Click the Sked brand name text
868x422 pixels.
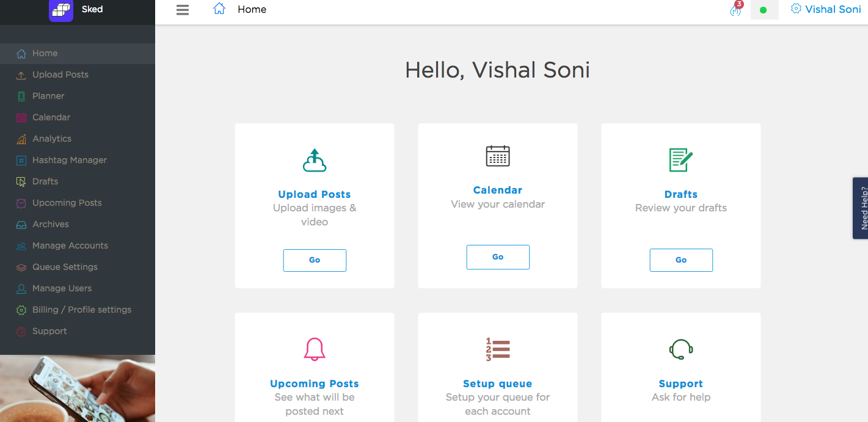point(92,9)
